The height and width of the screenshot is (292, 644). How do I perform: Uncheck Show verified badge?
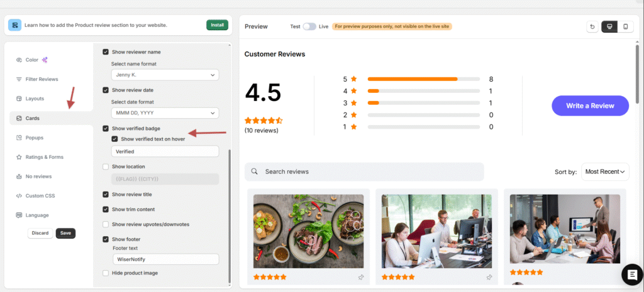pyautogui.click(x=106, y=129)
